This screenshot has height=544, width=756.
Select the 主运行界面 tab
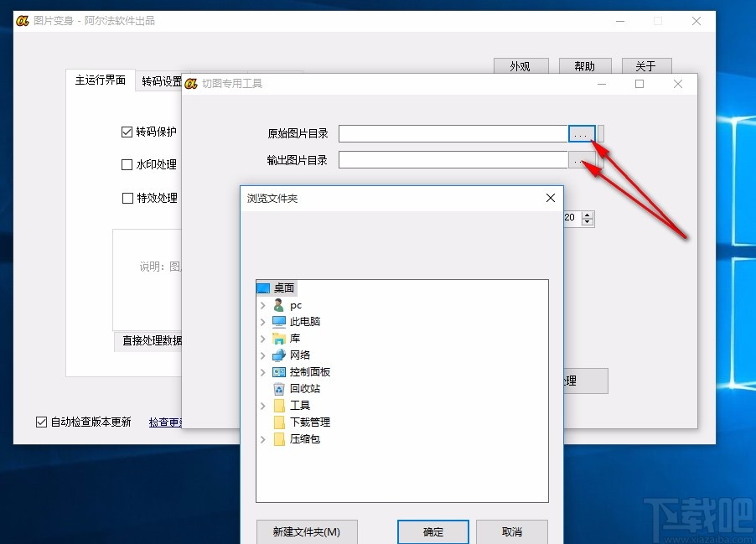click(x=101, y=80)
